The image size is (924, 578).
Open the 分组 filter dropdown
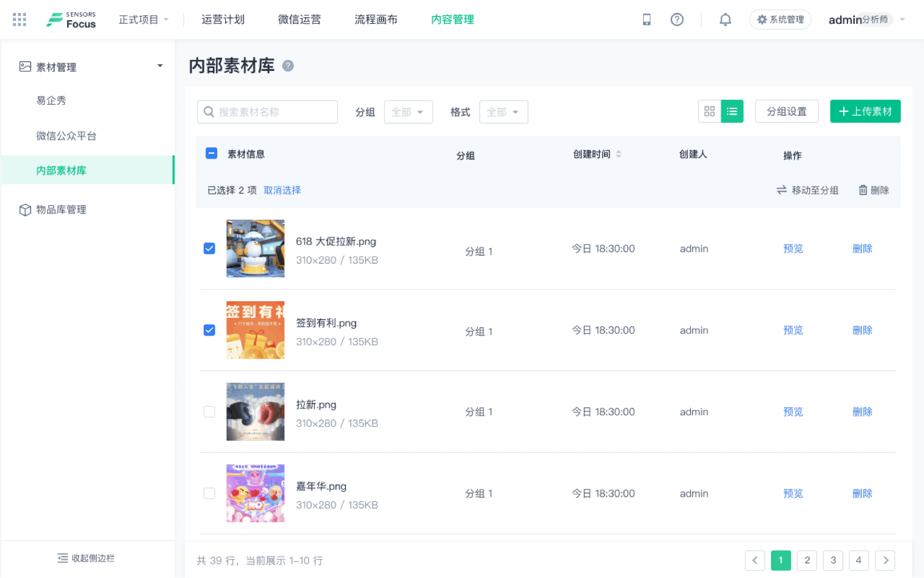point(408,112)
